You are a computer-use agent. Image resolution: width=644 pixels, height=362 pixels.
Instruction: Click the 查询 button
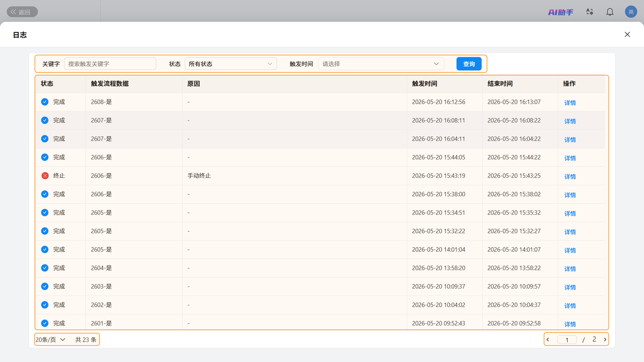pos(469,64)
